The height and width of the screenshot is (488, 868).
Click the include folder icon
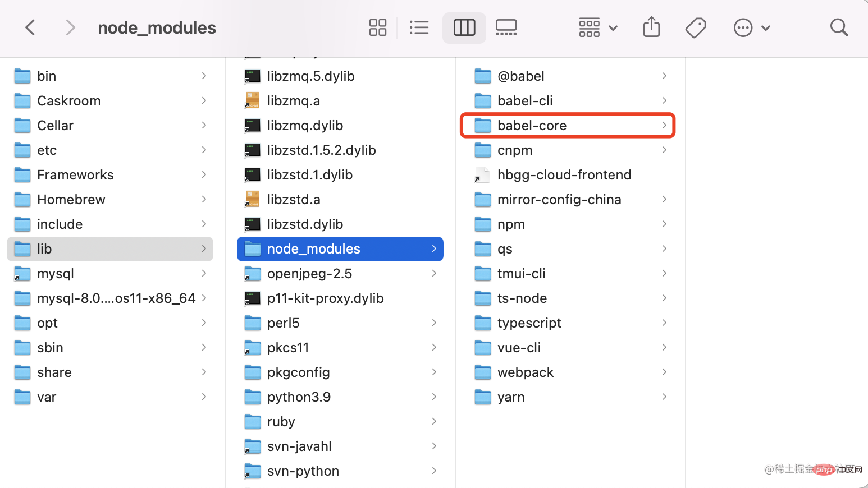22,224
